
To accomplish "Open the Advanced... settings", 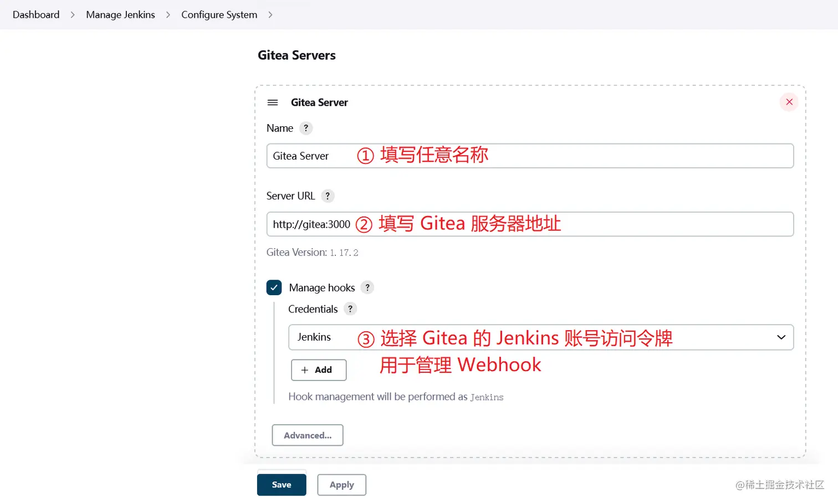I will (x=308, y=435).
